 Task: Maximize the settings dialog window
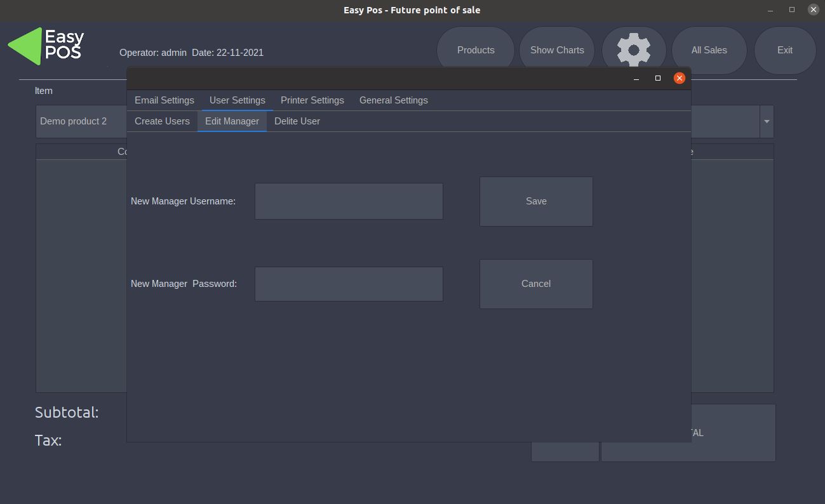(657, 78)
